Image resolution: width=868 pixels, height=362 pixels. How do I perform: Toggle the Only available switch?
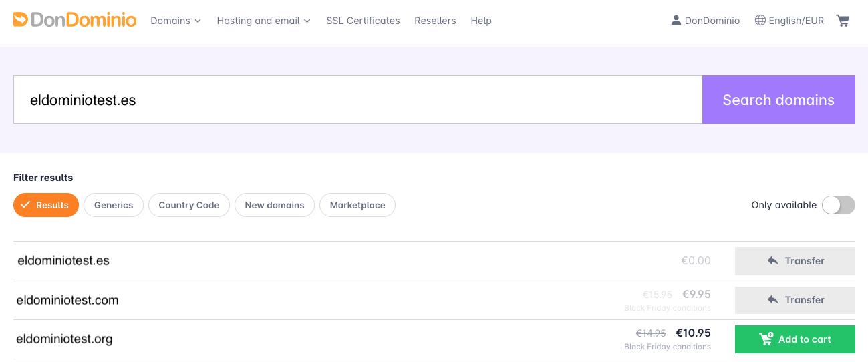(838, 205)
